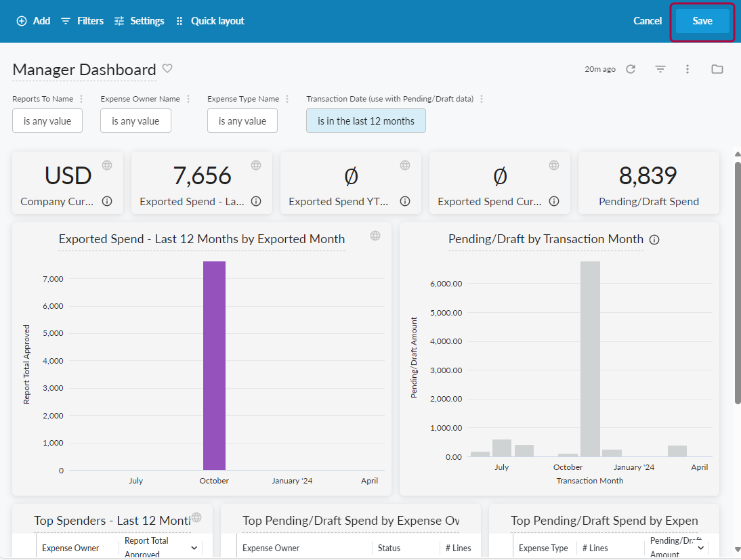Toggle the dashboard filter bar icon
This screenshot has width=741, height=560.
pos(660,69)
